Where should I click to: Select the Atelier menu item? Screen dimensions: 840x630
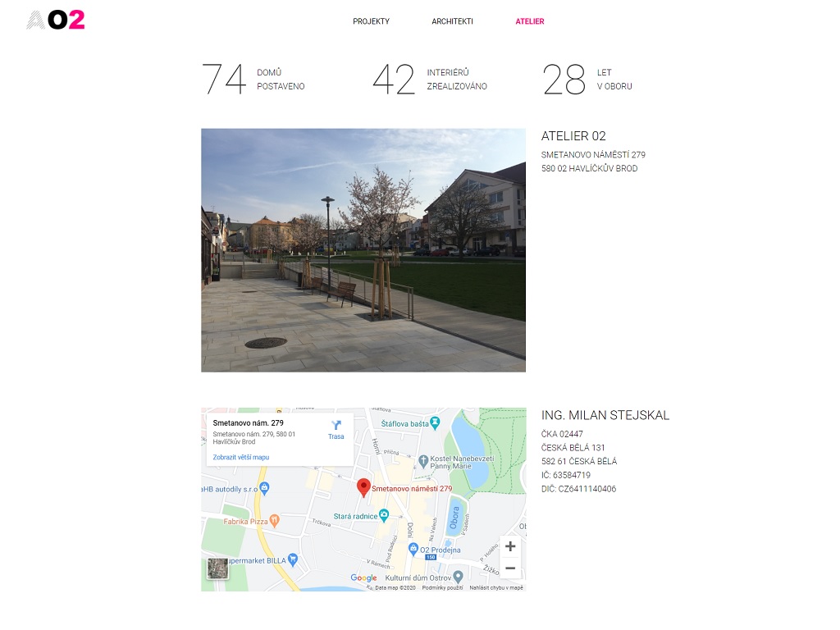[x=530, y=21]
